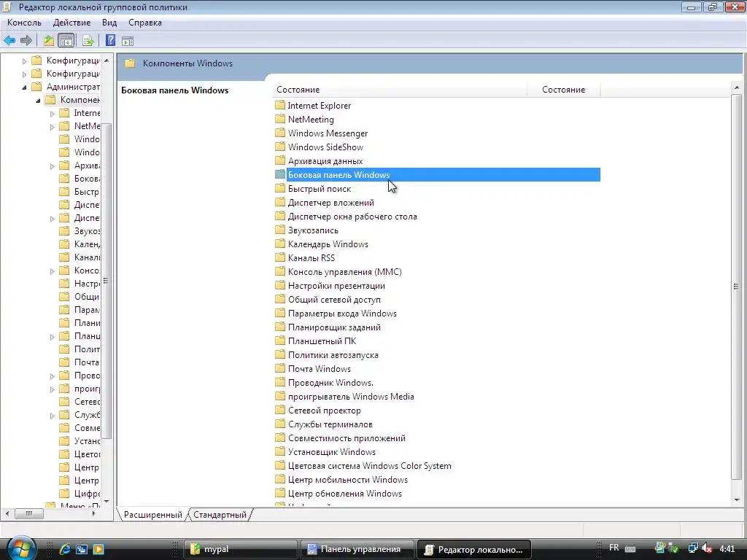The image size is (747, 560).
Task: Select Быстрый поиск folder in list
Action: [313, 189]
